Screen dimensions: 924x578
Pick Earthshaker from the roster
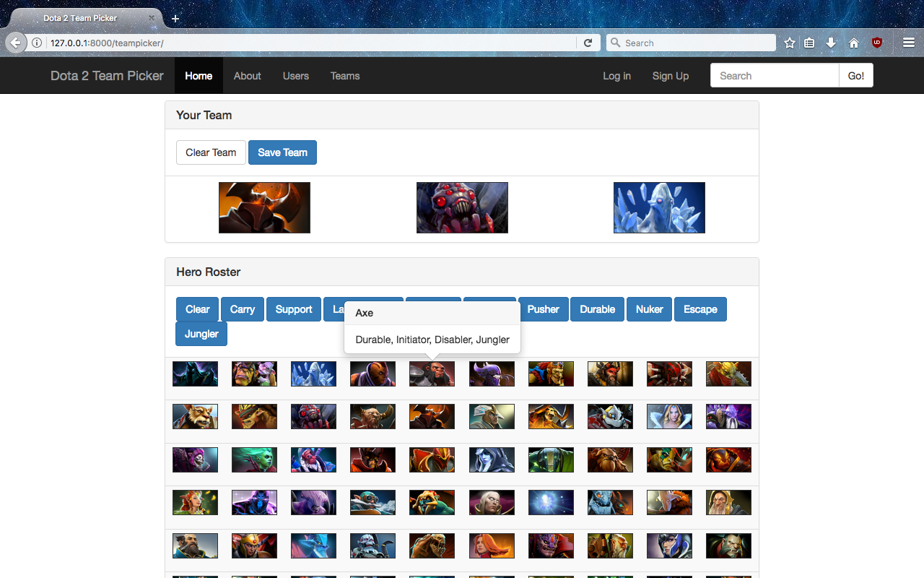click(x=610, y=460)
